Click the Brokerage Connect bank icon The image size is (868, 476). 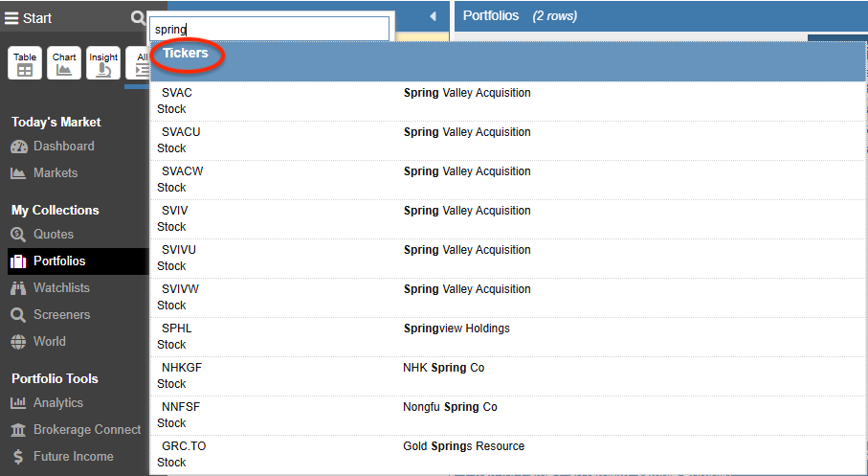point(18,430)
